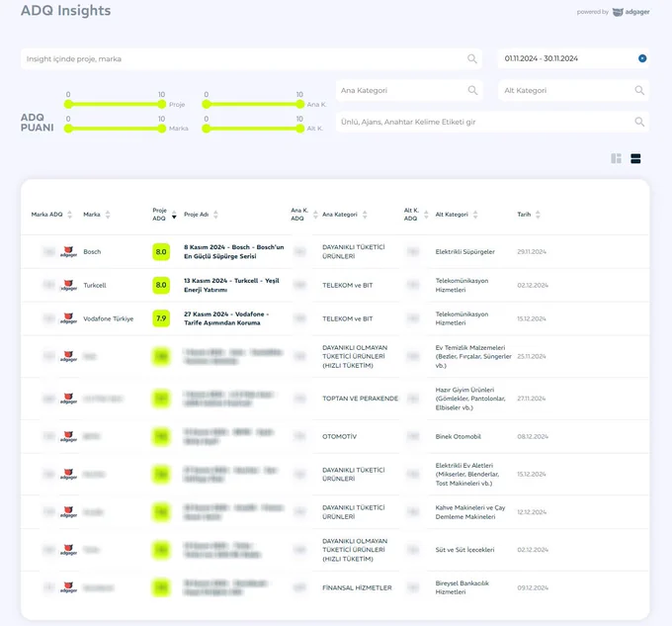Click the 7.9 score badge for Vodafone
The width and height of the screenshot is (672, 626).
pyautogui.click(x=161, y=318)
